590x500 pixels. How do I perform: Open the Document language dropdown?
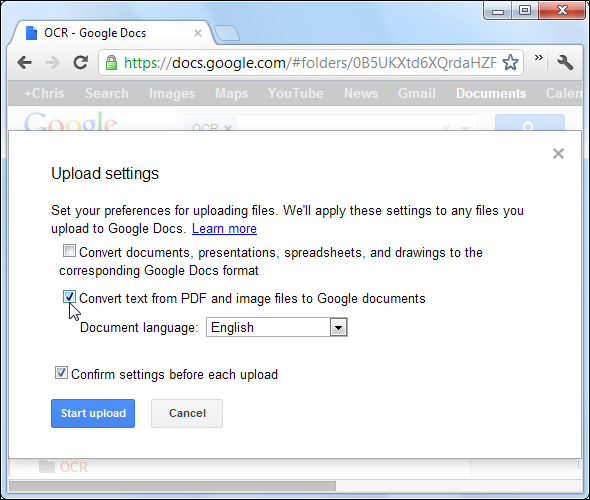[x=277, y=327]
